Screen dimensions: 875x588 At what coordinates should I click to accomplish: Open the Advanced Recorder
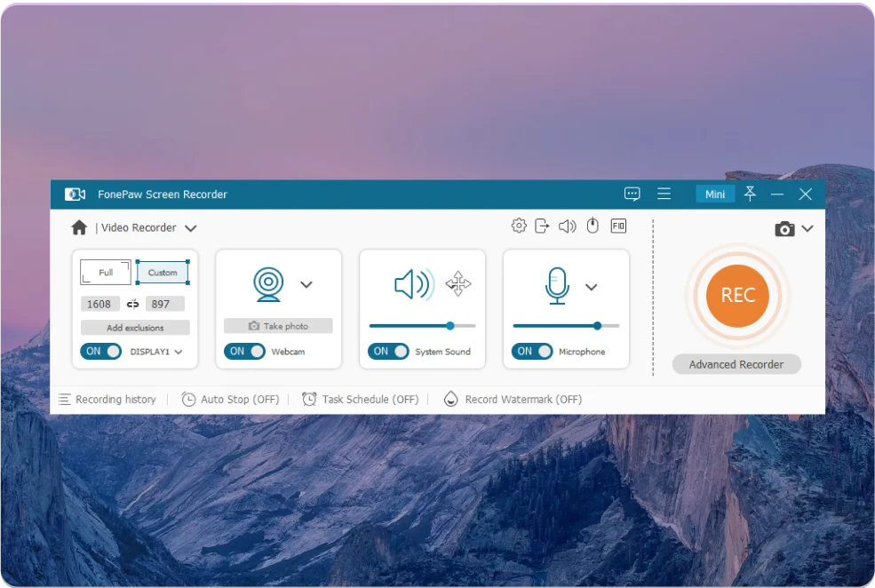click(x=736, y=364)
